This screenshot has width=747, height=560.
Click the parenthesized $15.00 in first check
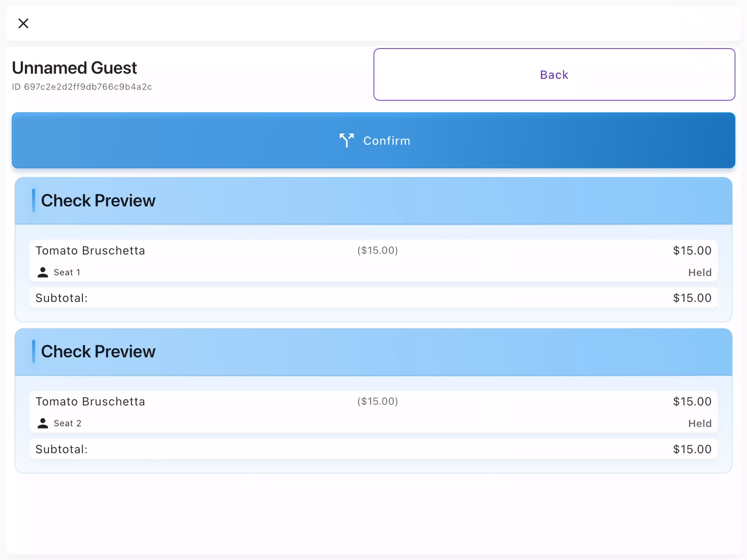377,251
